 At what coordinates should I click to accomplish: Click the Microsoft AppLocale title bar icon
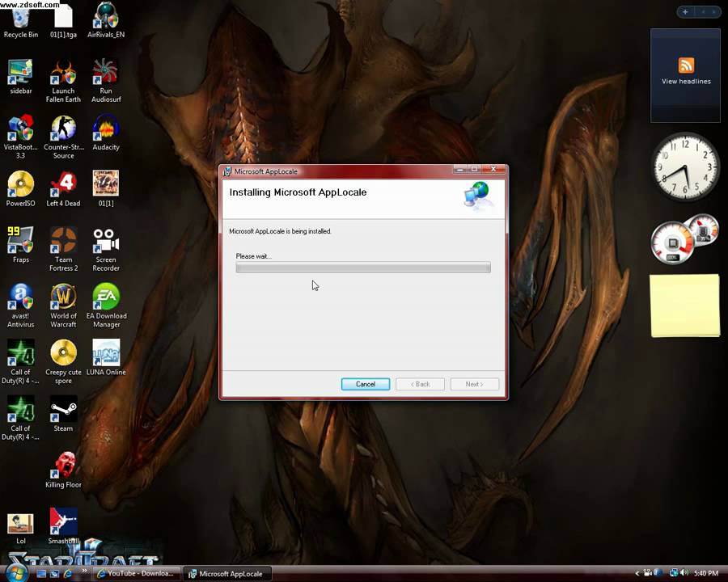pos(227,171)
